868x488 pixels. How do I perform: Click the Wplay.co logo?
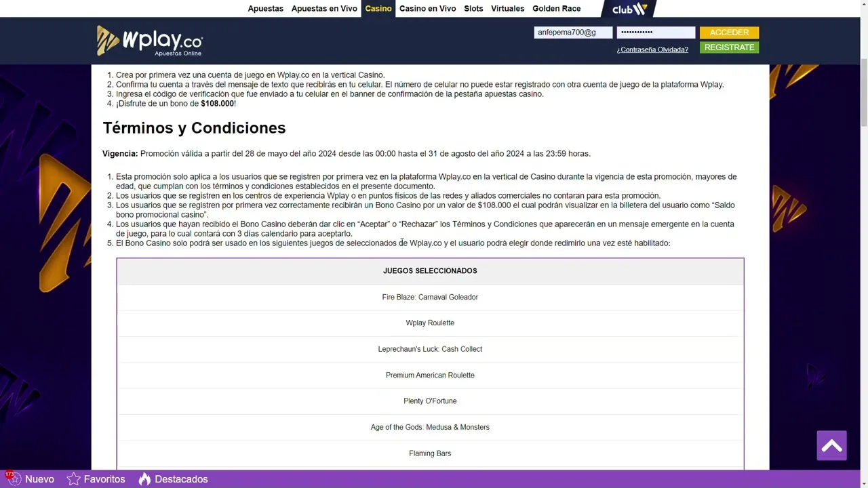point(150,41)
